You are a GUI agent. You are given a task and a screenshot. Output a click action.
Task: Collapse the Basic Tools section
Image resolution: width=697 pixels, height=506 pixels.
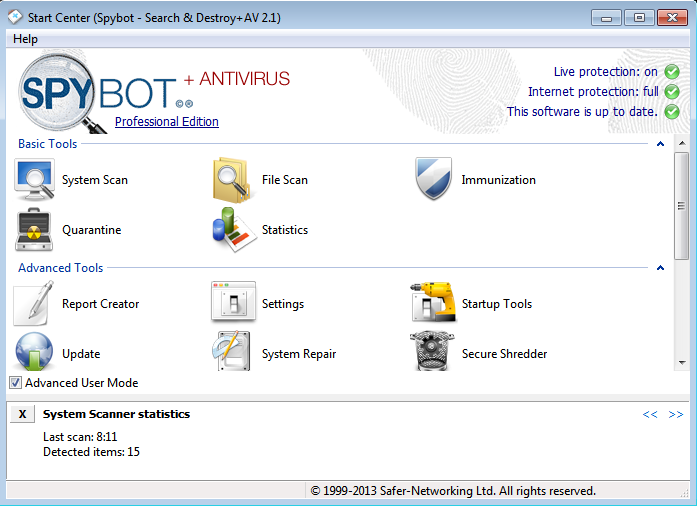click(x=661, y=144)
